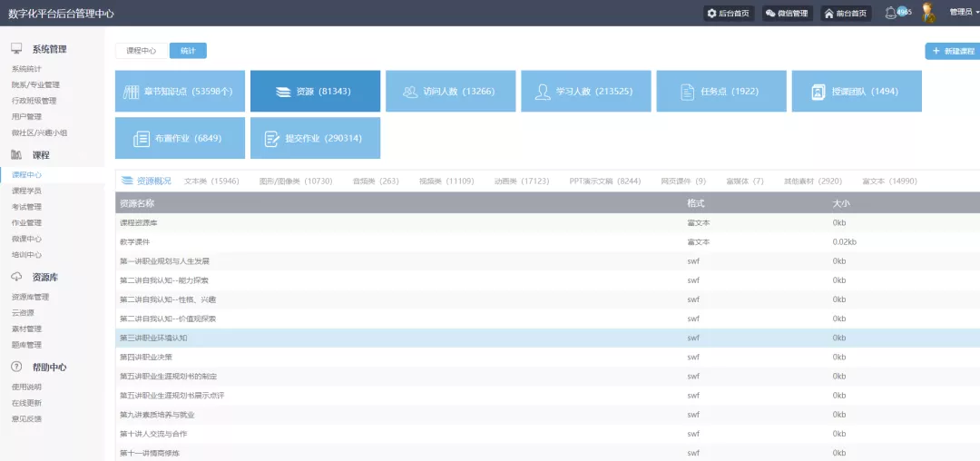Click the 第四讲职业决策 resource row
Viewport: 980px width, 461px height.
click(547, 358)
